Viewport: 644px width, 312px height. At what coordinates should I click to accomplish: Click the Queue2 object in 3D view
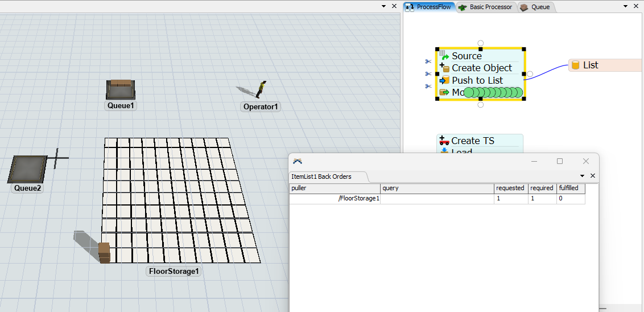click(27, 169)
